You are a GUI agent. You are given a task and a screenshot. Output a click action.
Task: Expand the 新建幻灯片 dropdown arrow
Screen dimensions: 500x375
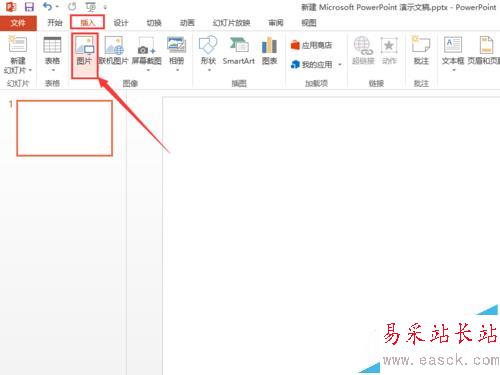click(x=30, y=70)
